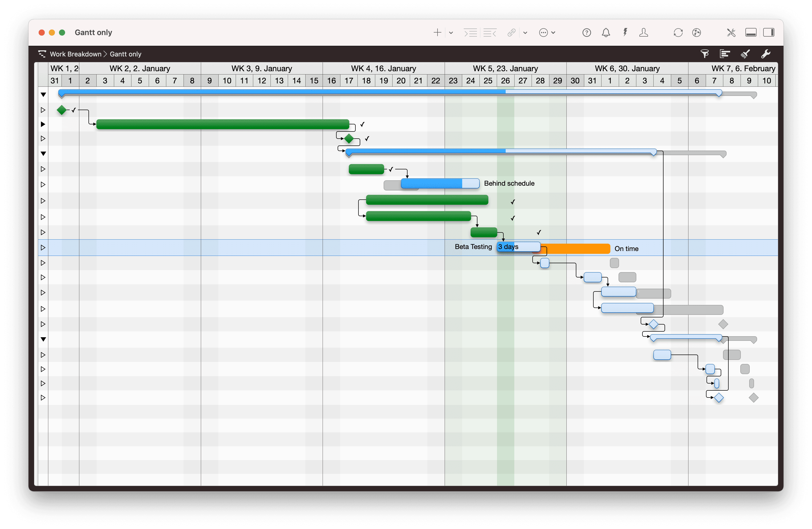Open the publish network icon in the toolbar
Image resolution: width=812 pixels, height=529 pixels.
tap(697, 32)
